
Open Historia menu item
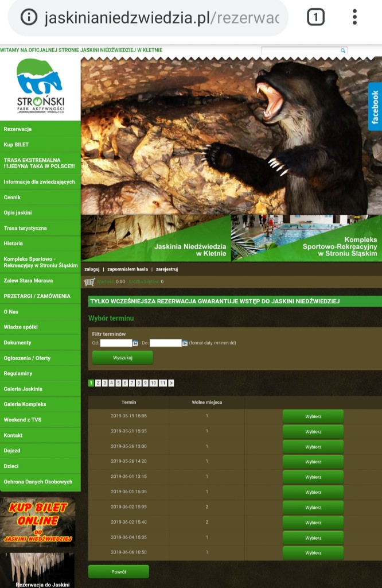pyautogui.click(x=40, y=243)
